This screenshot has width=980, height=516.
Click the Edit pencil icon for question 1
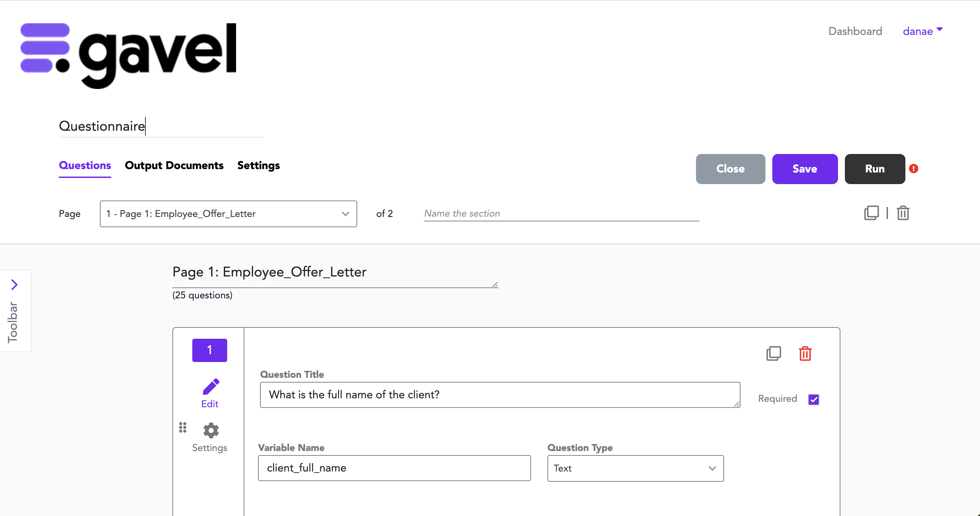210,387
